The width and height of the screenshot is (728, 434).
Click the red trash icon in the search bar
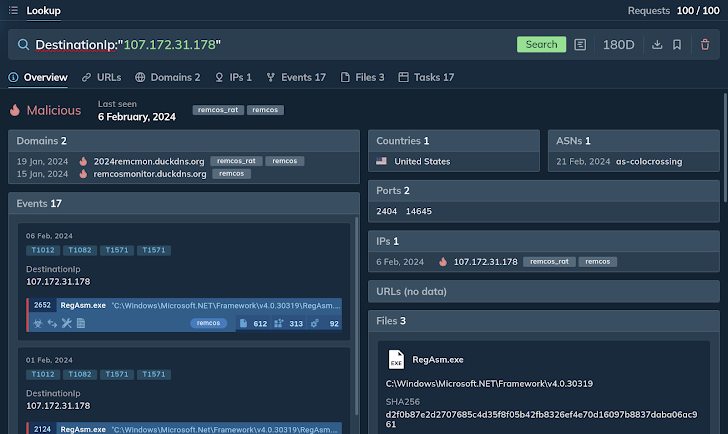pyautogui.click(x=705, y=45)
